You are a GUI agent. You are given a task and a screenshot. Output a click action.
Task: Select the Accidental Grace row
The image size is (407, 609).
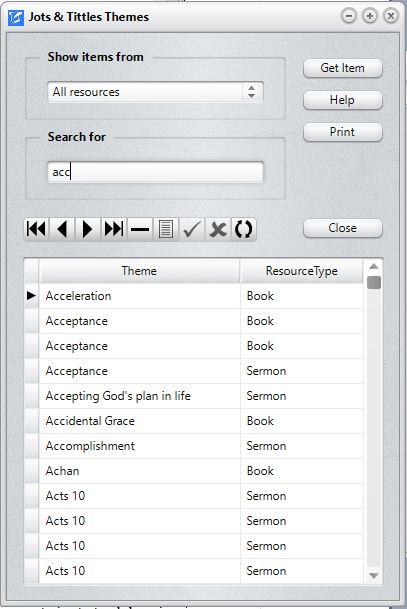point(201,421)
